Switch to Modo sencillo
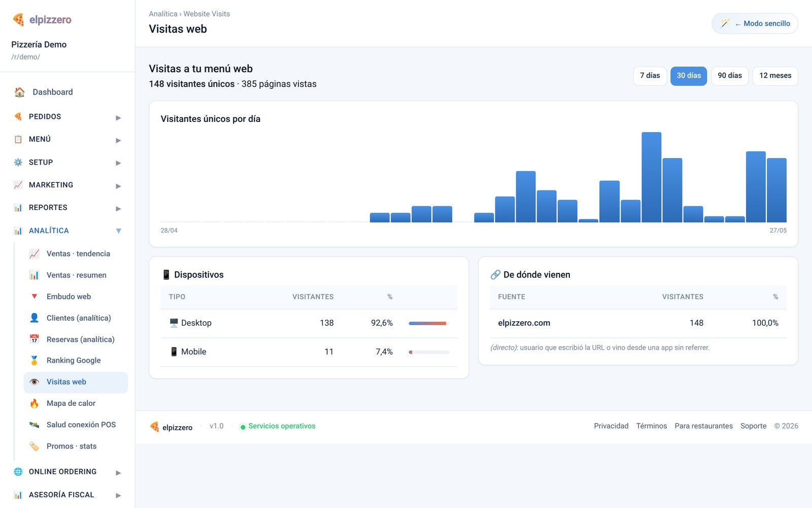The width and height of the screenshot is (812, 508). click(x=755, y=23)
